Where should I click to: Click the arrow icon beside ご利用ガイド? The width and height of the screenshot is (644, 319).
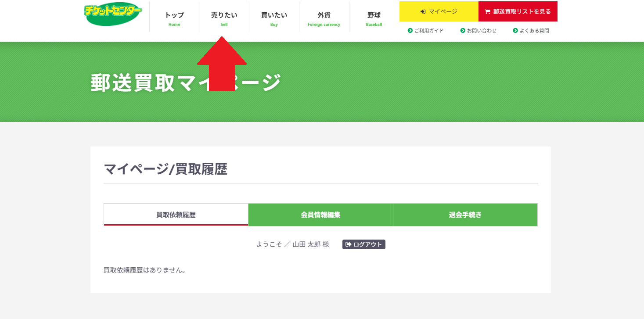(410, 31)
